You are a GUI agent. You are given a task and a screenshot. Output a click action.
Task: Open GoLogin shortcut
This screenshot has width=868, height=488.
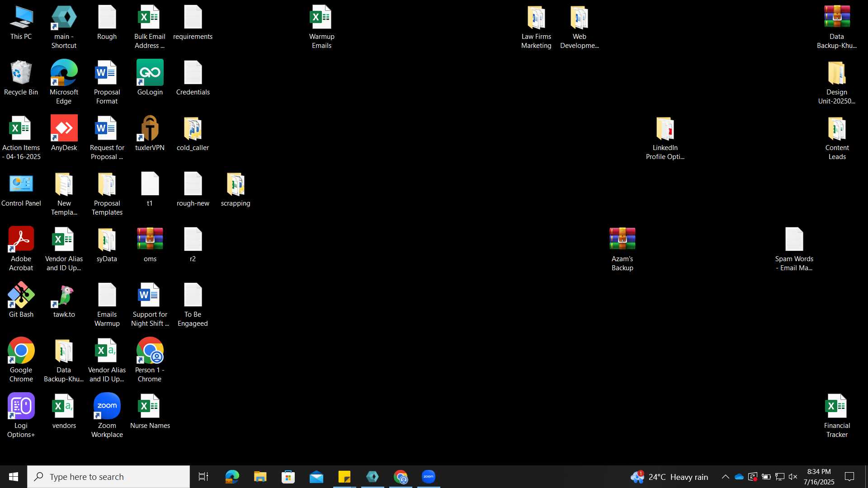coord(150,78)
